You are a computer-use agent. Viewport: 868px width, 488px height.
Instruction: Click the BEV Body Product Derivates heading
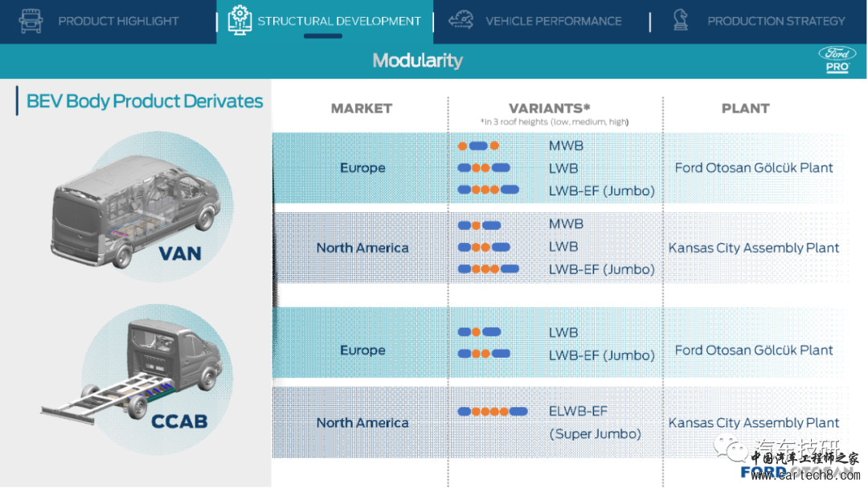tap(145, 101)
